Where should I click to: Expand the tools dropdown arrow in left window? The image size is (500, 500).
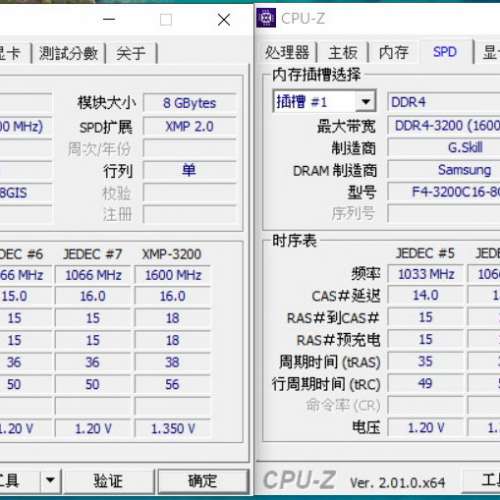(x=51, y=481)
